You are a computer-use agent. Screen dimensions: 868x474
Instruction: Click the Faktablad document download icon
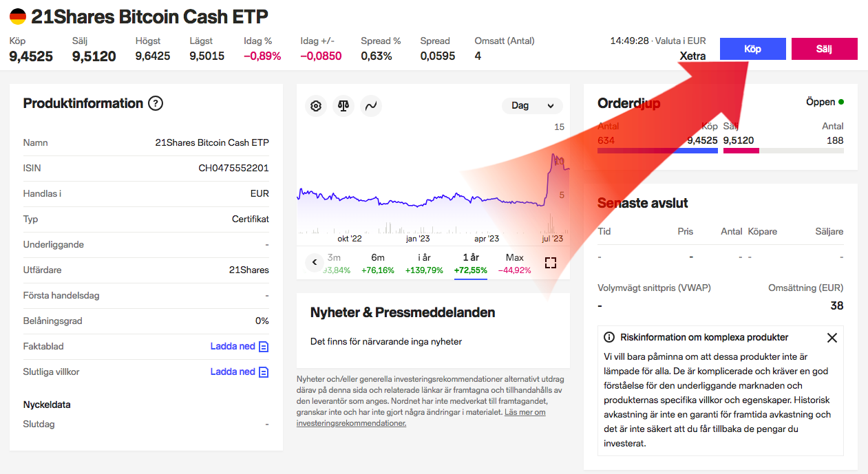264,347
